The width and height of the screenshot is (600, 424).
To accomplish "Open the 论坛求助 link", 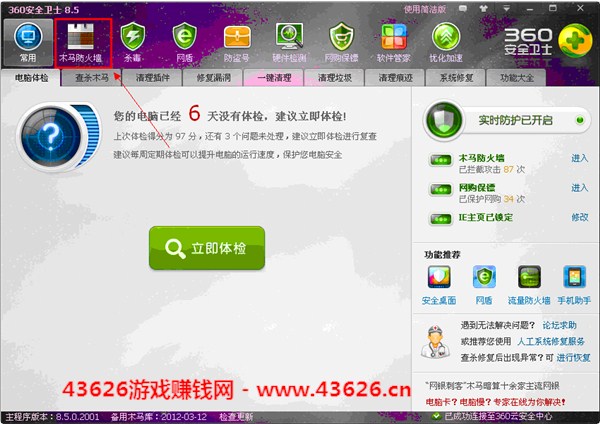I will tap(559, 325).
